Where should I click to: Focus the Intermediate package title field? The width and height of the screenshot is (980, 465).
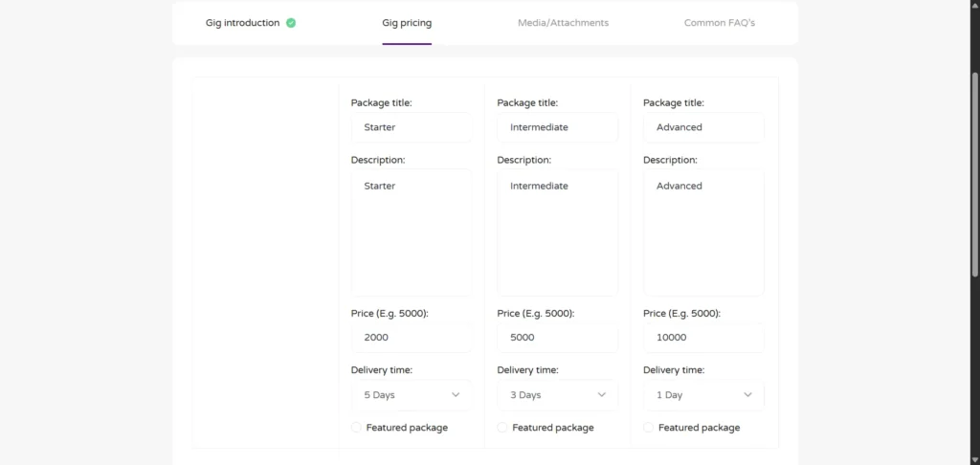[557, 127]
